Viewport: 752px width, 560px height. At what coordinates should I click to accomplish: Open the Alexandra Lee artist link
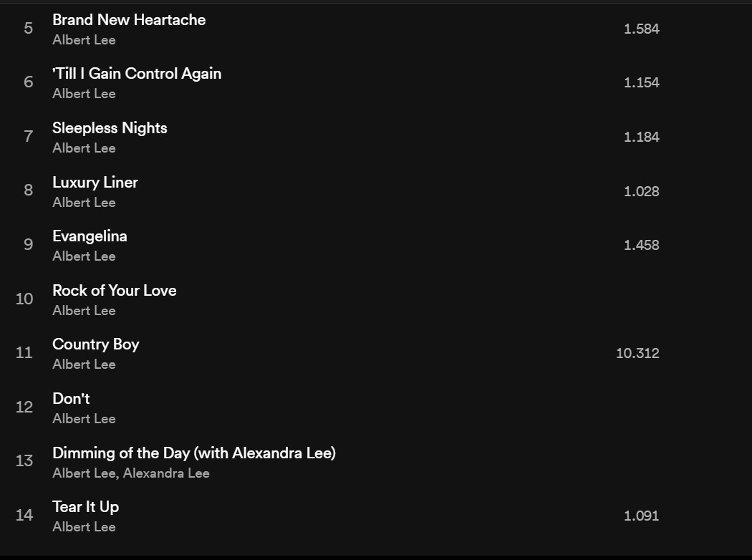[166, 473]
